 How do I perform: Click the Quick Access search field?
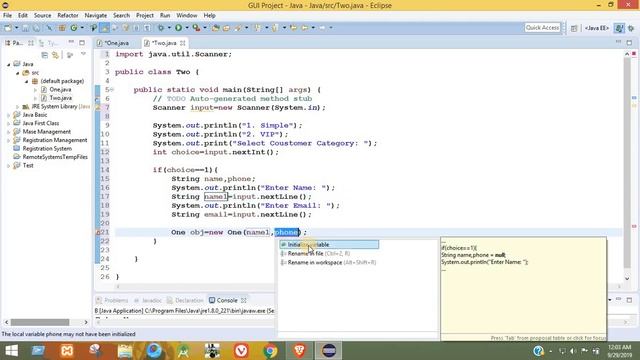point(542,28)
